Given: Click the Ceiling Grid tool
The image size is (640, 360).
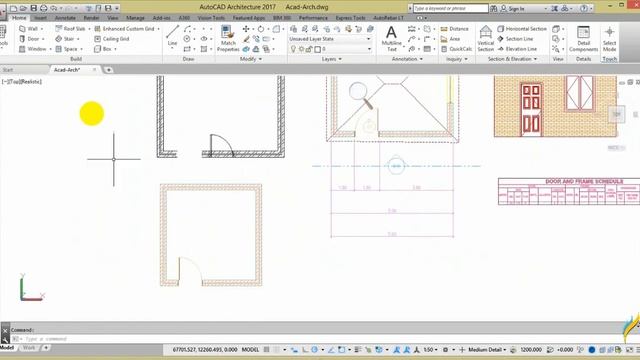Looking at the screenshot, I should click(x=111, y=39).
